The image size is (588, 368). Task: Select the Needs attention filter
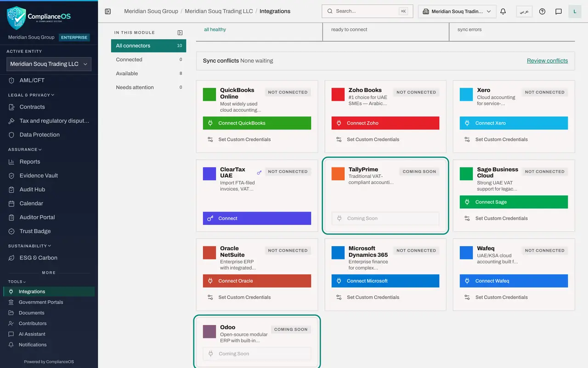(148, 87)
